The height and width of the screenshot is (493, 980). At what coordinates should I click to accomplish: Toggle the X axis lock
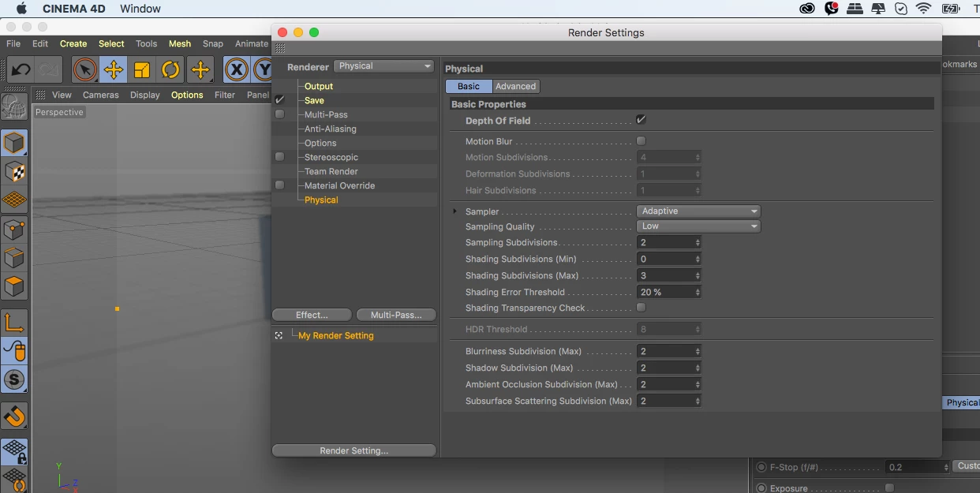pyautogui.click(x=236, y=69)
